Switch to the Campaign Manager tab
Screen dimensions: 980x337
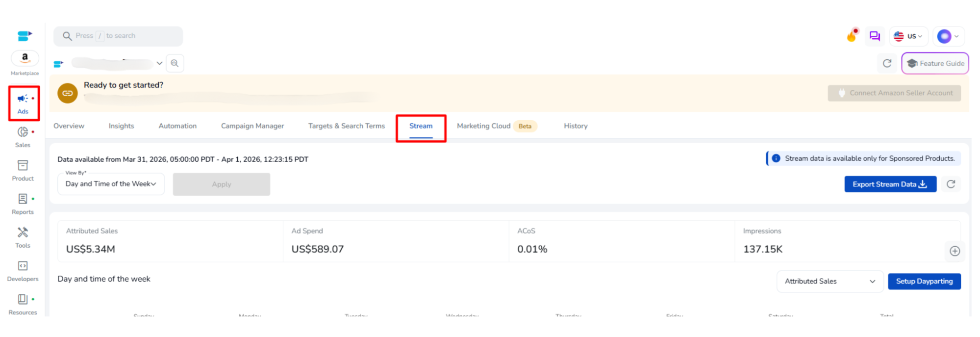(252, 126)
